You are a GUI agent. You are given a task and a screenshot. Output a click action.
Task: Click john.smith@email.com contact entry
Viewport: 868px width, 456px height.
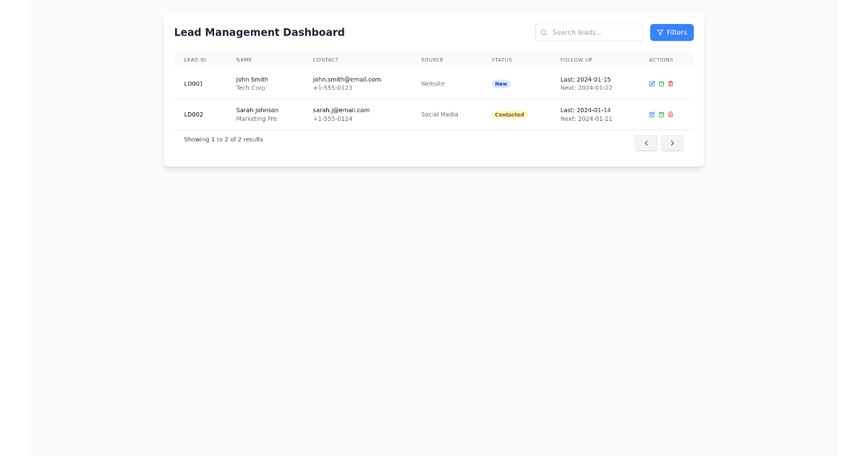coord(346,80)
